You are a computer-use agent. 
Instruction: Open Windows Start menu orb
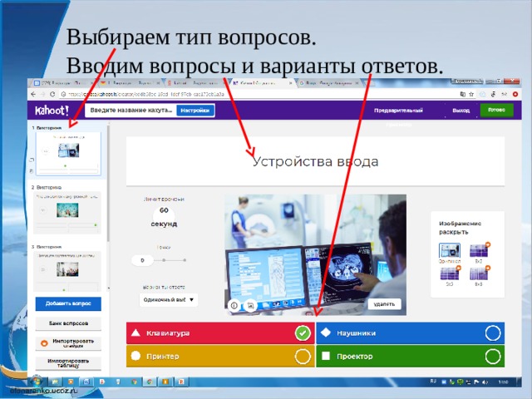(x=37, y=382)
